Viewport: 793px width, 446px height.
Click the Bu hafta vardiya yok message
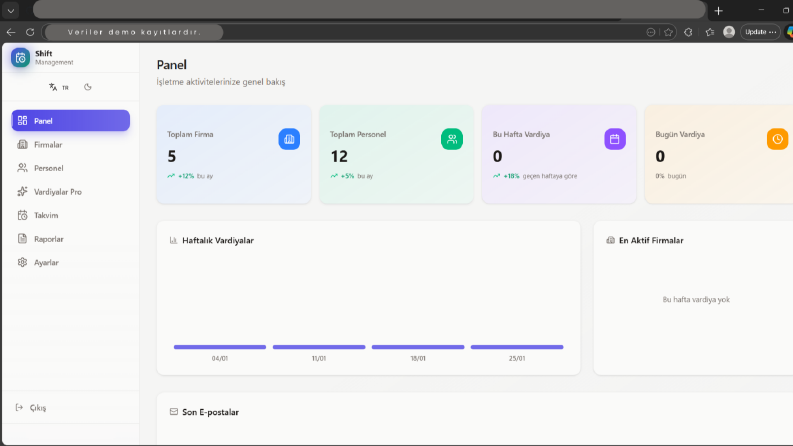coord(696,299)
